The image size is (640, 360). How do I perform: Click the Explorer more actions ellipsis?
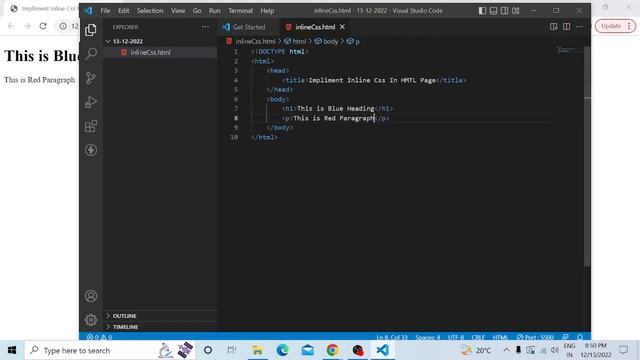205,27
